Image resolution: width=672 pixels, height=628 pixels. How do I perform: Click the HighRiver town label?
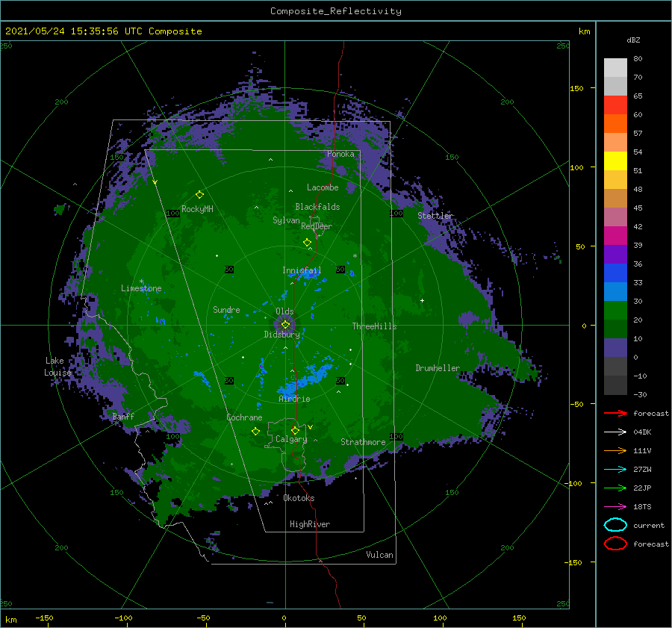click(310, 524)
